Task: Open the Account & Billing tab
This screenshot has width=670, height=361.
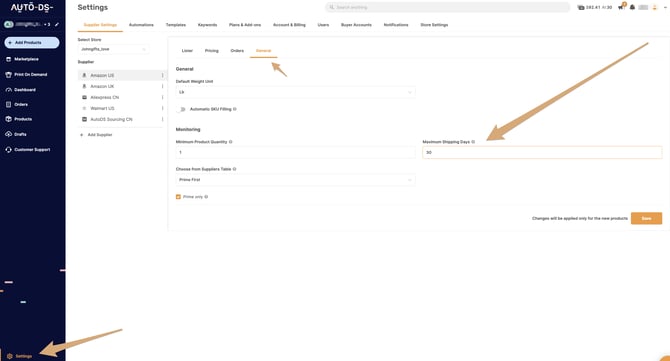Action: click(x=289, y=25)
